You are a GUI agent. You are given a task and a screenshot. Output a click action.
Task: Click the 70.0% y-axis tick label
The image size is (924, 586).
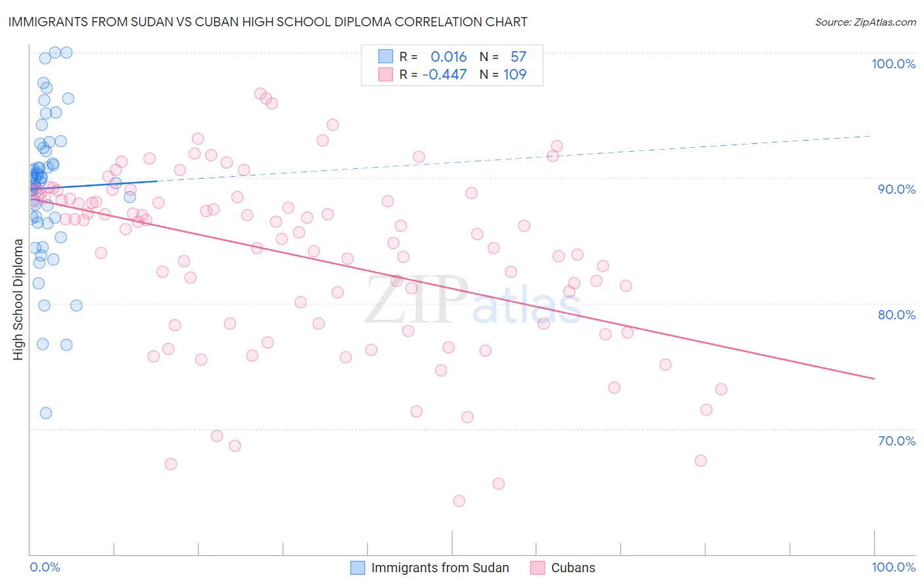(x=896, y=441)
